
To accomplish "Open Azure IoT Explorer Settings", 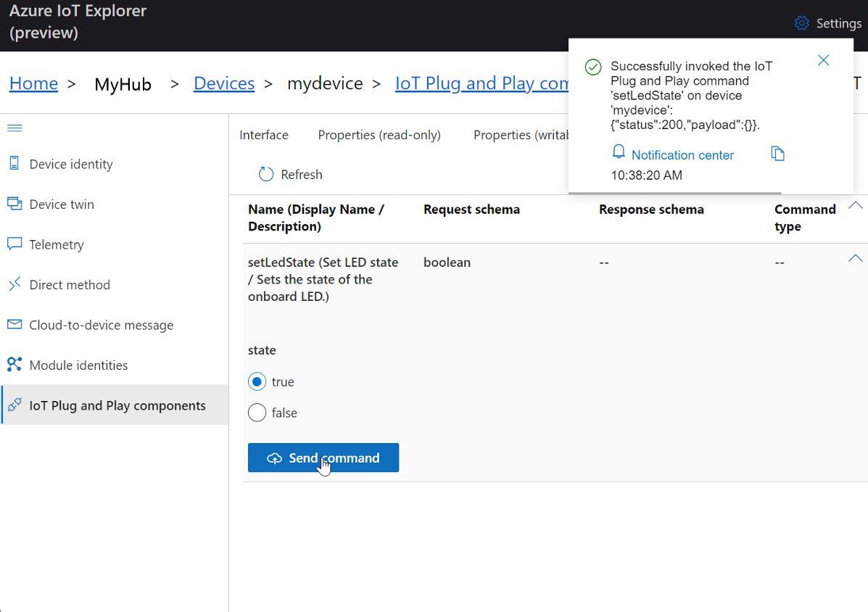I will [x=827, y=22].
